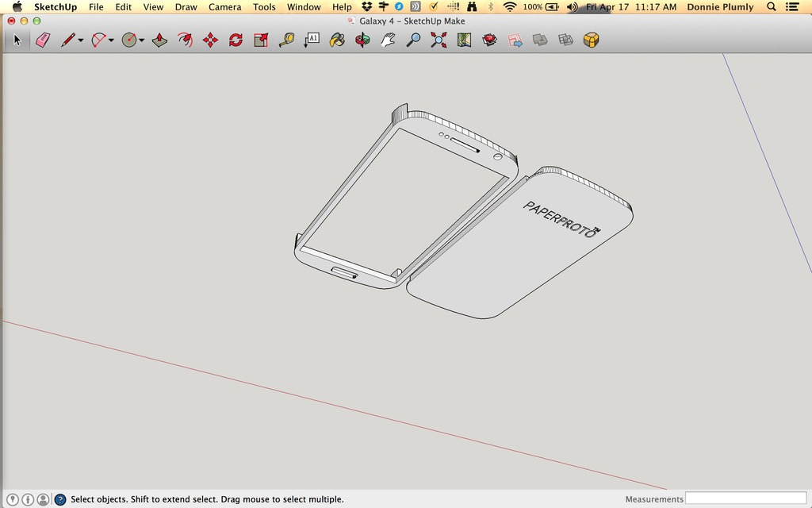Open the Camera menu
The image size is (812, 508).
tap(224, 7)
